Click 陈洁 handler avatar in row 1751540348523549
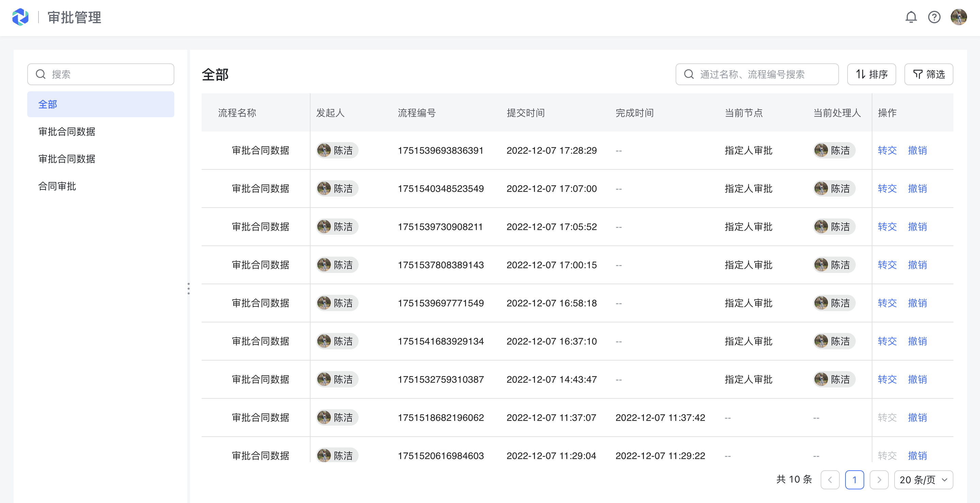The width and height of the screenshot is (980, 503). (x=821, y=188)
